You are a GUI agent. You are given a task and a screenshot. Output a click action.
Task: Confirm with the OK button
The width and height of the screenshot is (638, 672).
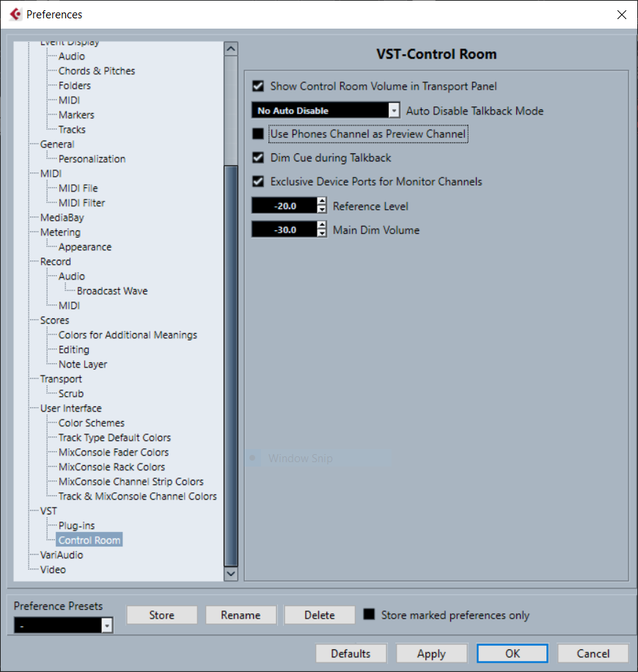click(513, 653)
